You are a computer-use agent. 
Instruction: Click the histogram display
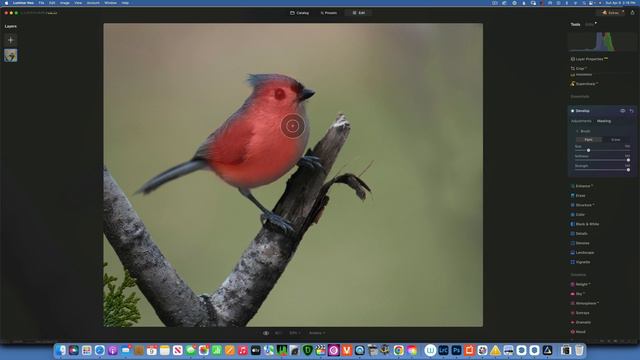point(602,41)
